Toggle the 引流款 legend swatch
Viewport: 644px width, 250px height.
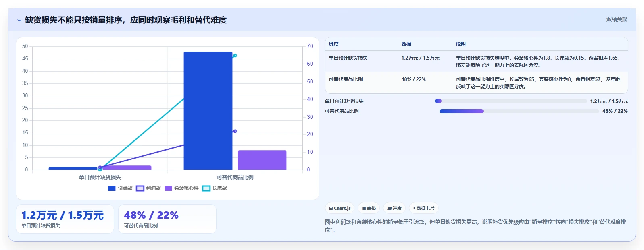click(x=112, y=188)
